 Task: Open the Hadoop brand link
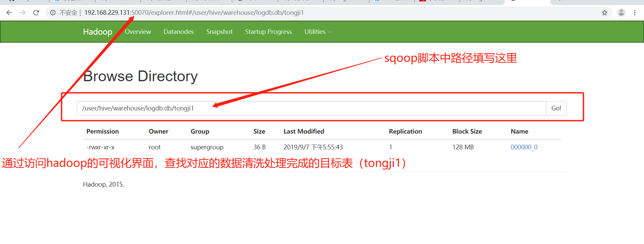pos(98,32)
